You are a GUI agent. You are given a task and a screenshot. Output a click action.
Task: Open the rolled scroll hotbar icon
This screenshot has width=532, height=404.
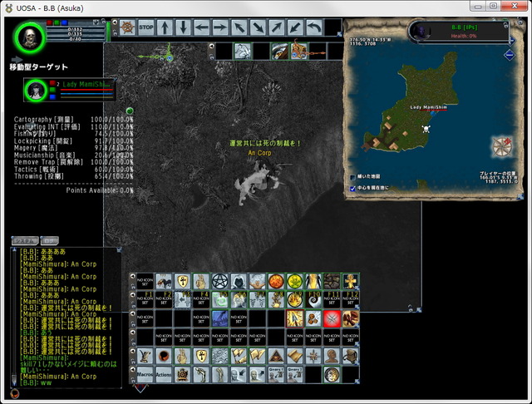pos(294,356)
